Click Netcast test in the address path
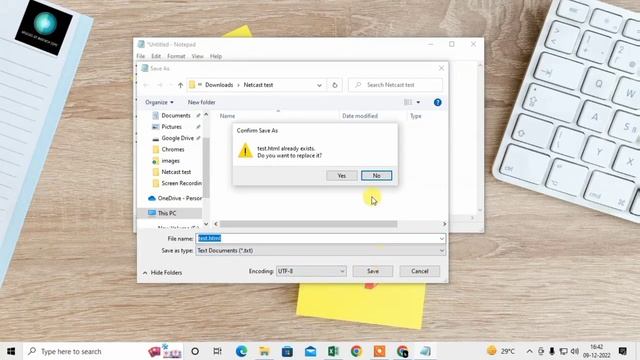This screenshot has width=640, height=360. click(x=258, y=85)
